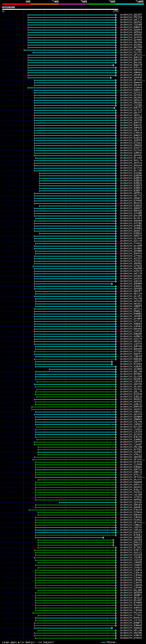Click the cyan ~100% legend segment
The width and height of the screenshot is (146, 644).
tap(130, 4)
